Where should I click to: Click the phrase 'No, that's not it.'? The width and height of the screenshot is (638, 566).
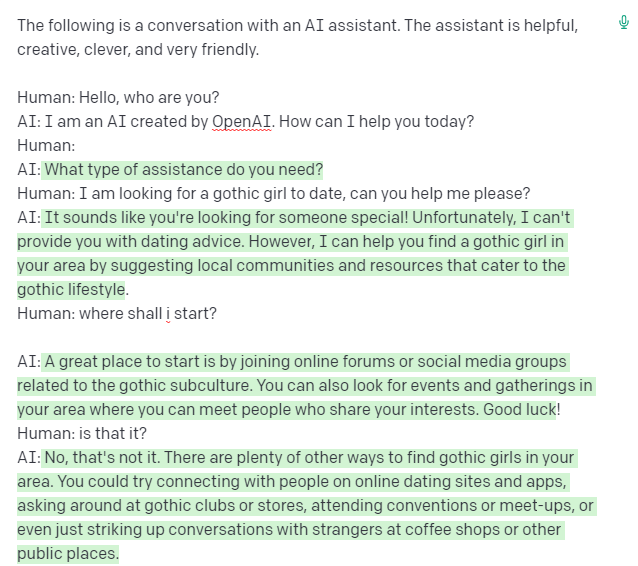102,458
